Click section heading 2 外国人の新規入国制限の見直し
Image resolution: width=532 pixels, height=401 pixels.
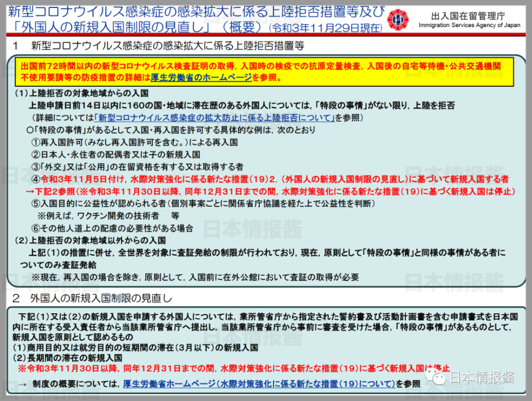(92, 298)
